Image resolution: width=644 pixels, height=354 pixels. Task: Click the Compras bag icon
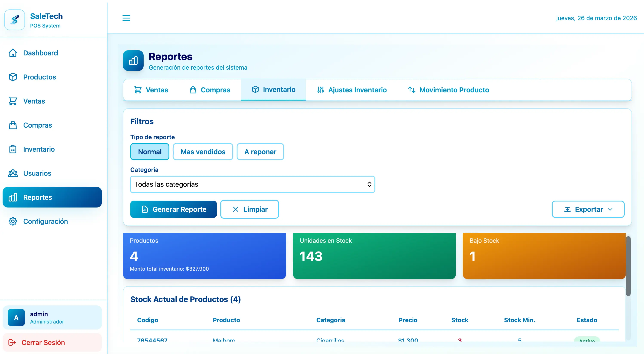click(x=13, y=125)
